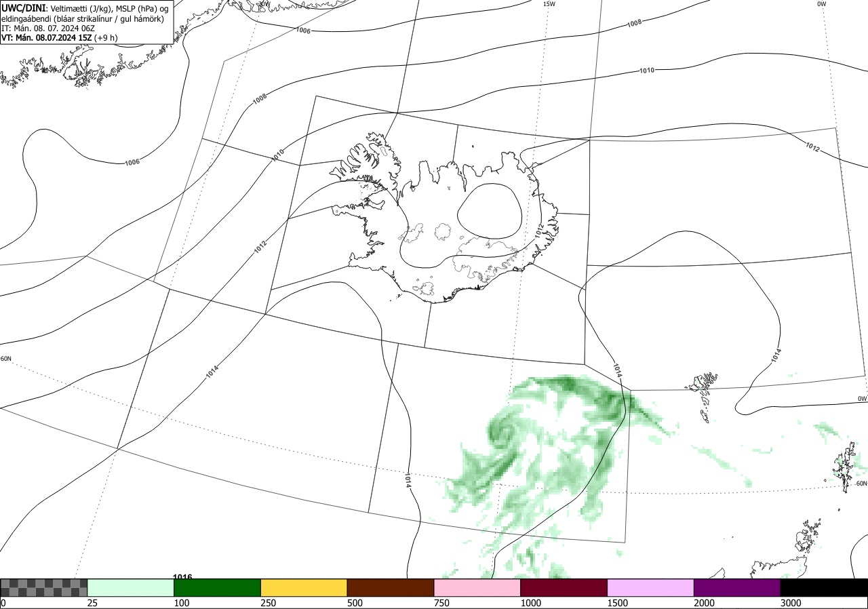This screenshot has width=868, height=609.
Task: Choose the yellow 250–500 legend swatch
Action: (304, 587)
